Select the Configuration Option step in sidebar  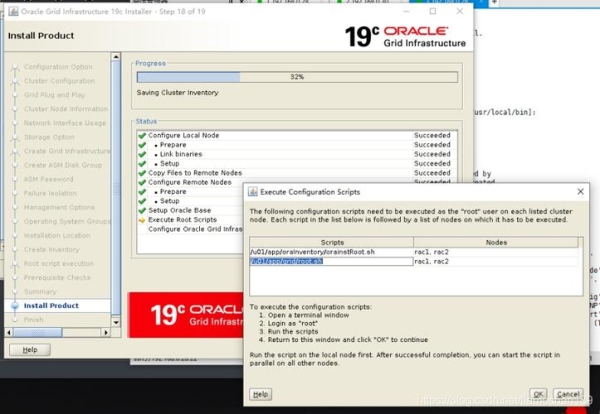coord(58,67)
